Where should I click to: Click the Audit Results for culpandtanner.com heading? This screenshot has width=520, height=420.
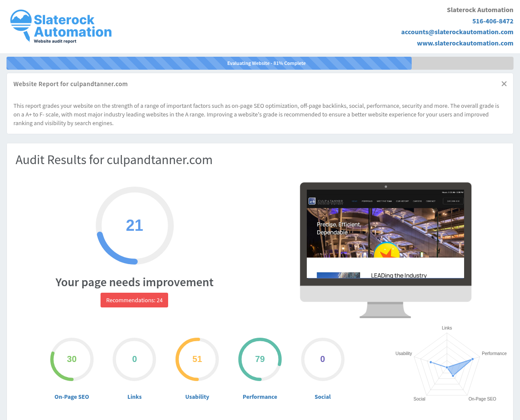[114, 160]
